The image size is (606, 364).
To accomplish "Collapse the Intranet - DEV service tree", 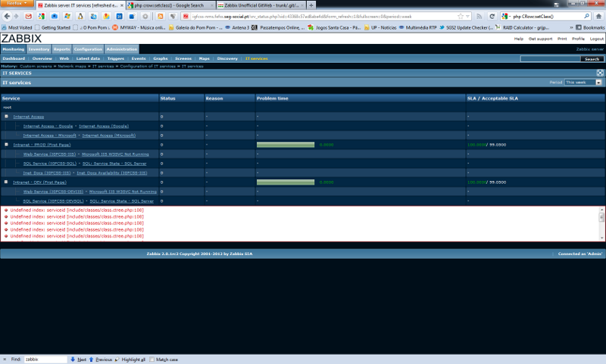I will click(x=6, y=182).
